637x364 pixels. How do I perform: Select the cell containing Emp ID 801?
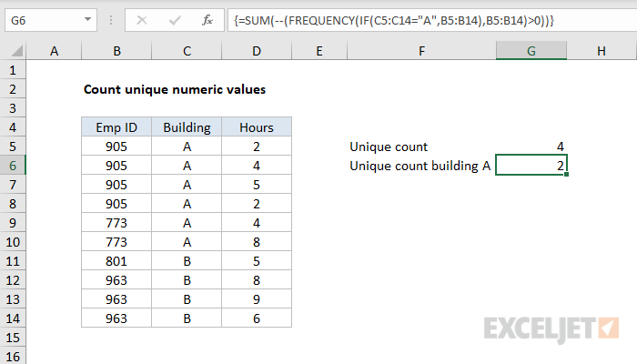click(x=116, y=260)
